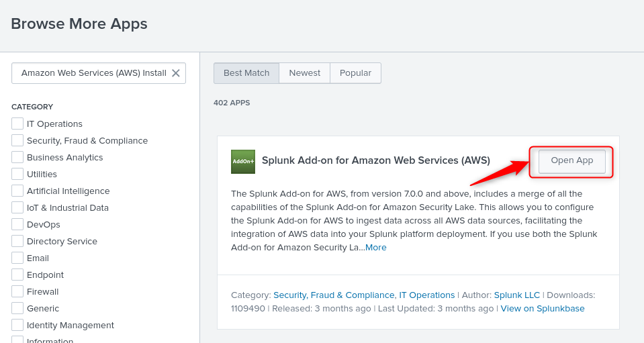Clear the search field with the X icon
The height and width of the screenshot is (343, 644).
coord(176,73)
